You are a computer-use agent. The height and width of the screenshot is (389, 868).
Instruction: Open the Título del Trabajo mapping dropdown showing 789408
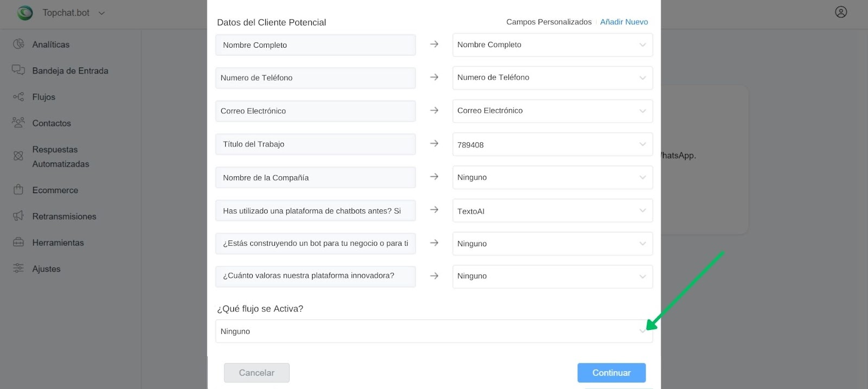(x=552, y=144)
